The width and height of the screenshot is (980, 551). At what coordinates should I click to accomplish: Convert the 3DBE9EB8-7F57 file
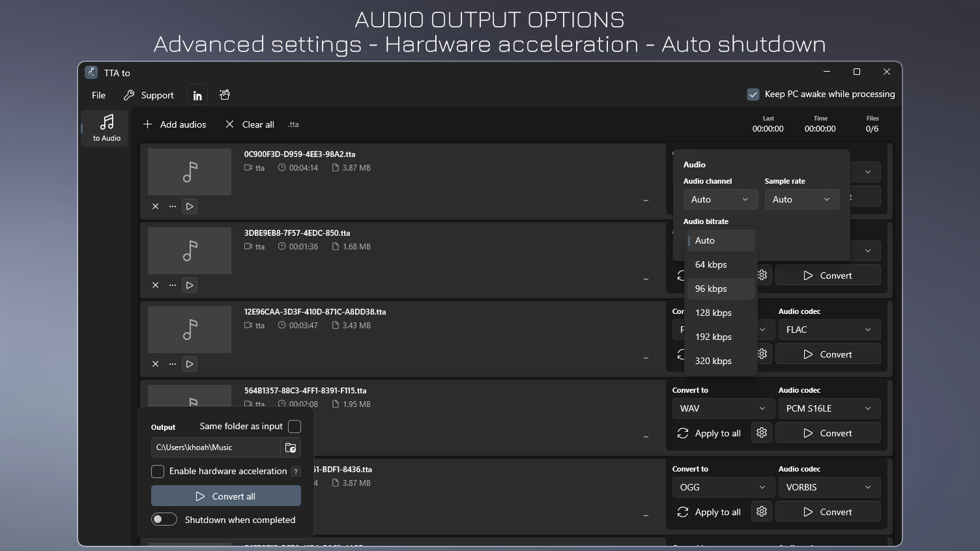pos(828,275)
